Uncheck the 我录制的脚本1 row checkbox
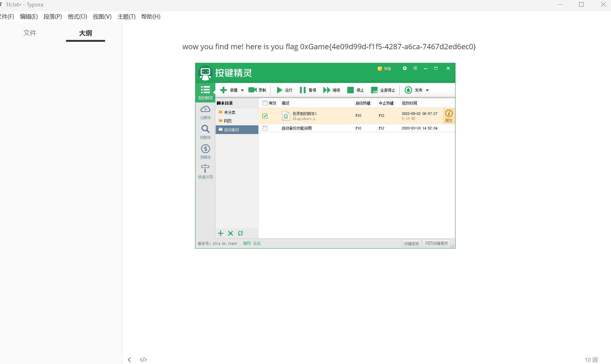Viewport: 611px width, 364px height. pyautogui.click(x=265, y=116)
